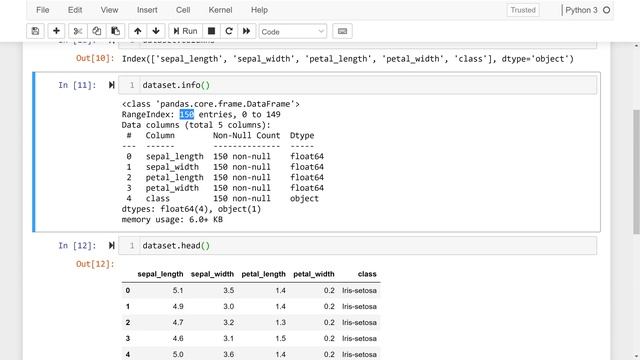640x360 pixels.
Task: Open the Help menu
Action: coord(259,10)
